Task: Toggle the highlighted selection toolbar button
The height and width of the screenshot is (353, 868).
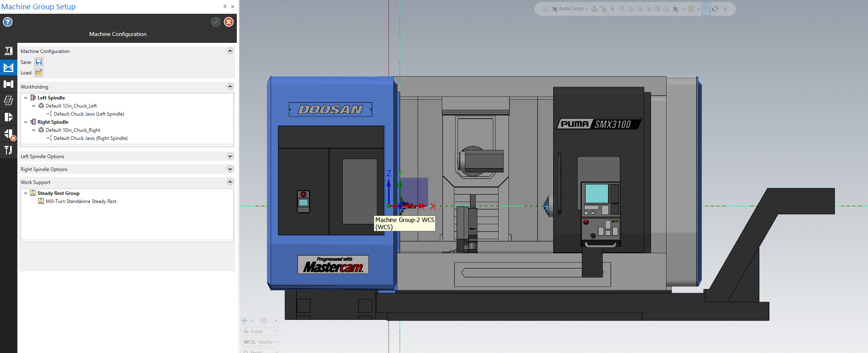Action: [706, 9]
